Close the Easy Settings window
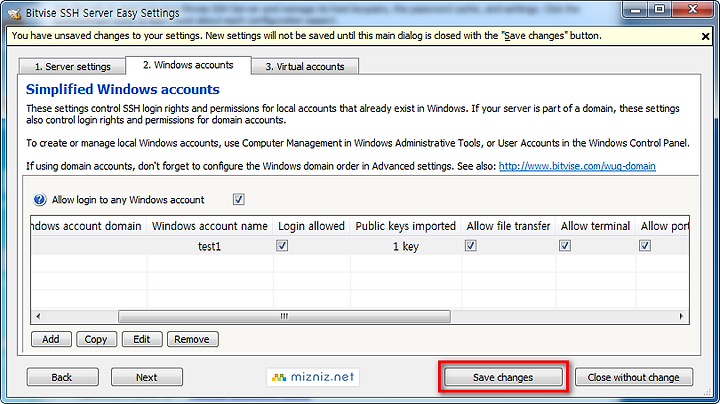 pyautogui.click(x=693, y=10)
